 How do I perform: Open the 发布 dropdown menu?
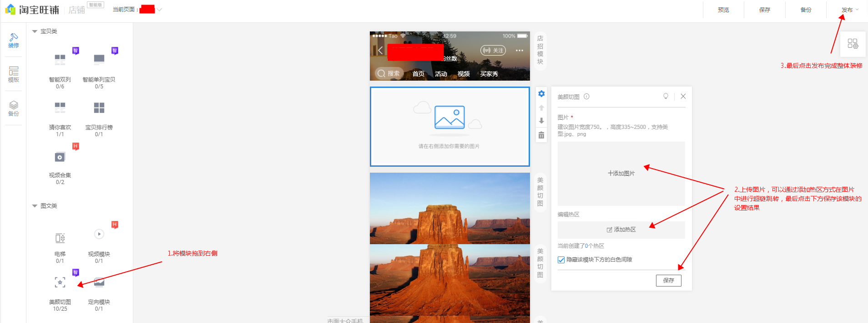pos(850,10)
